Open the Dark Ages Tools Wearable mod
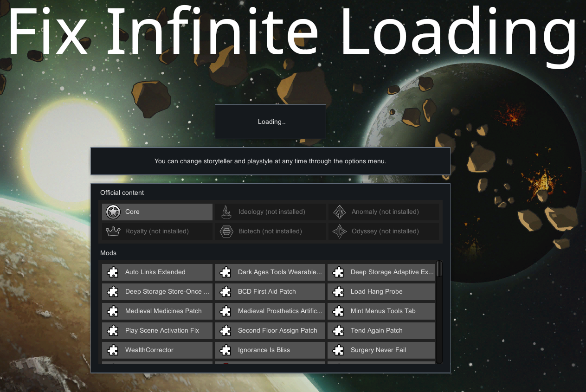 point(270,272)
